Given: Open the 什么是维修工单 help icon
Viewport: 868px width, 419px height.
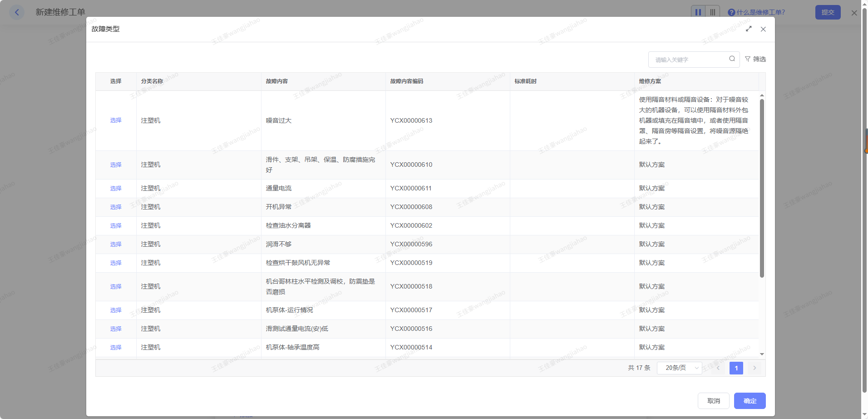Looking at the screenshot, I should point(731,12).
